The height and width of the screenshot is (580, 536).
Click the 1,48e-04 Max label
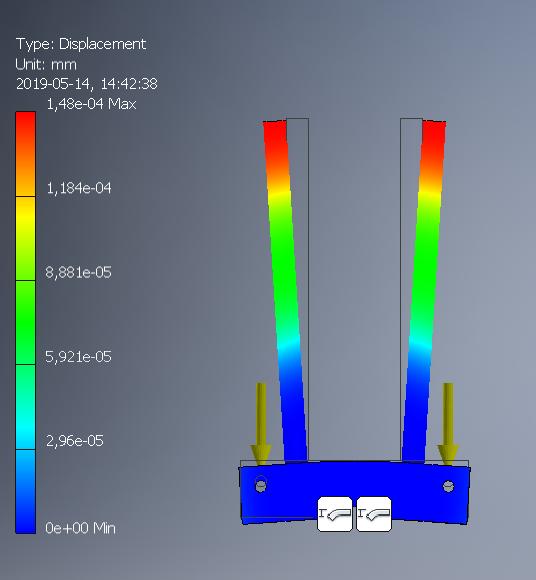point(91,104)
